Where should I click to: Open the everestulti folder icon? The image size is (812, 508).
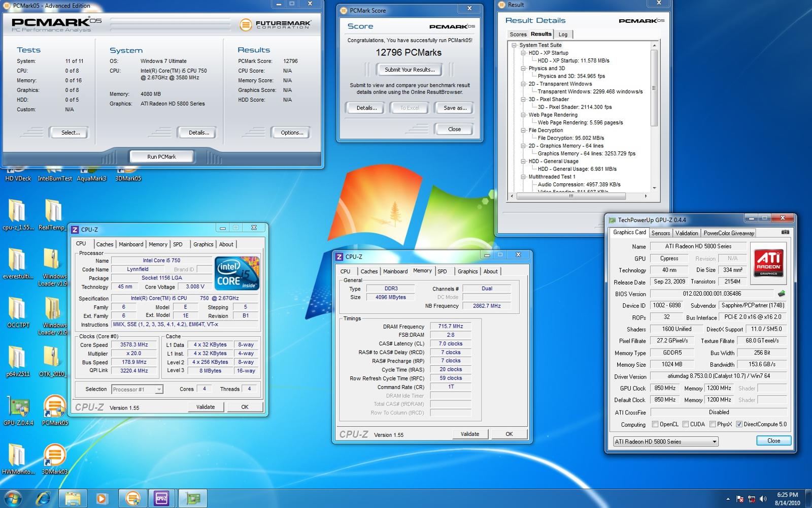(18, 263)
